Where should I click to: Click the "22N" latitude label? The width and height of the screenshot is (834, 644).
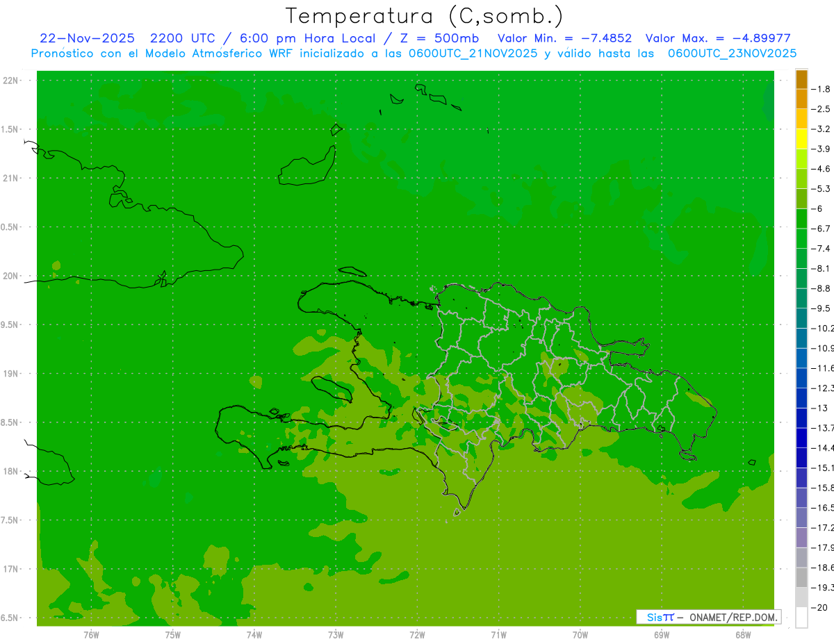[10, 81]
